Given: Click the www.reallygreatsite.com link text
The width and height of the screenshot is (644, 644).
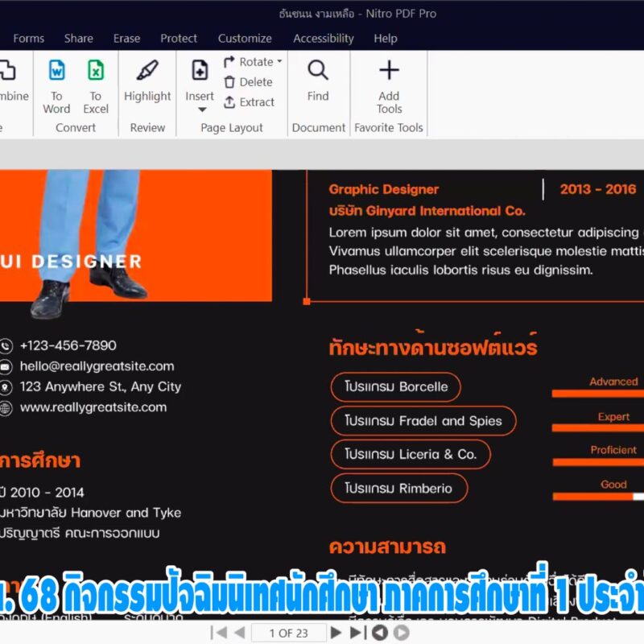Looking at the screenshot, I should [93, 407].
